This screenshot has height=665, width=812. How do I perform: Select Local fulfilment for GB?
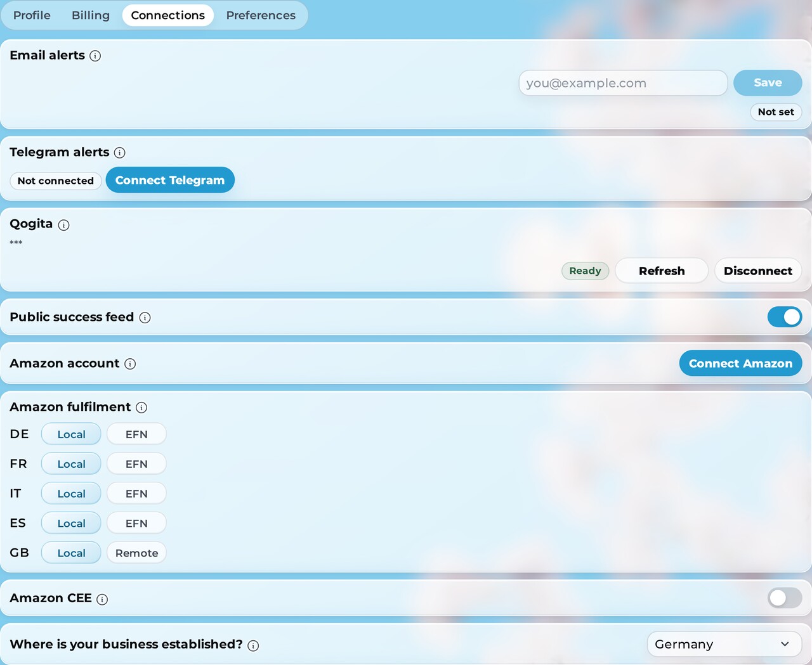71,553
